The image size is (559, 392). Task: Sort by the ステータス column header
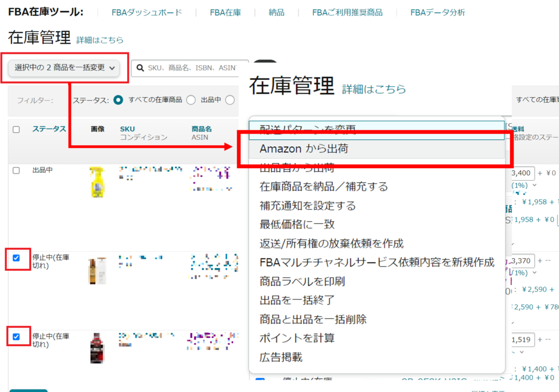click(49, 129)
